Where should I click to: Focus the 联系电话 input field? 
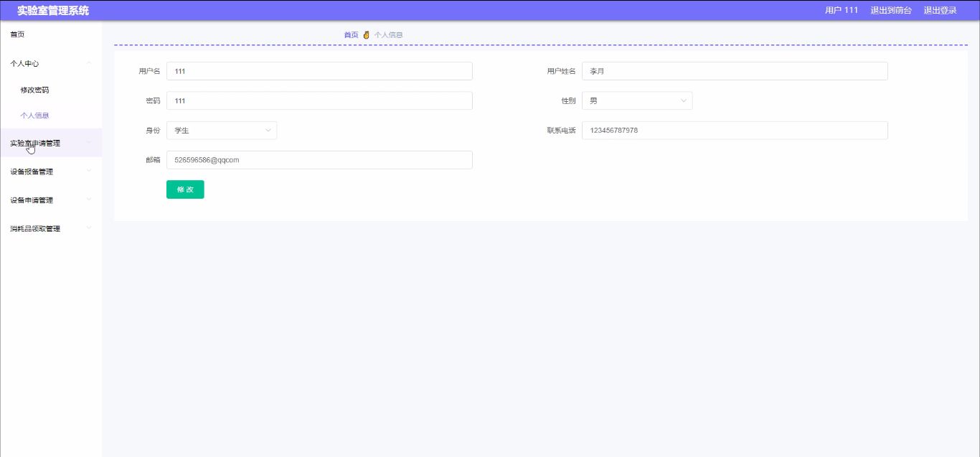[x=735, y=131]
